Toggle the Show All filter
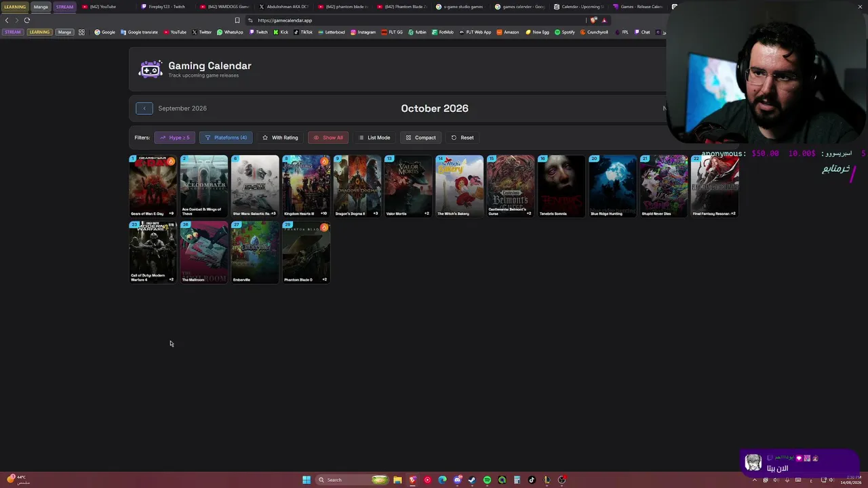This screenshot has height=488, width=868. 328,138
